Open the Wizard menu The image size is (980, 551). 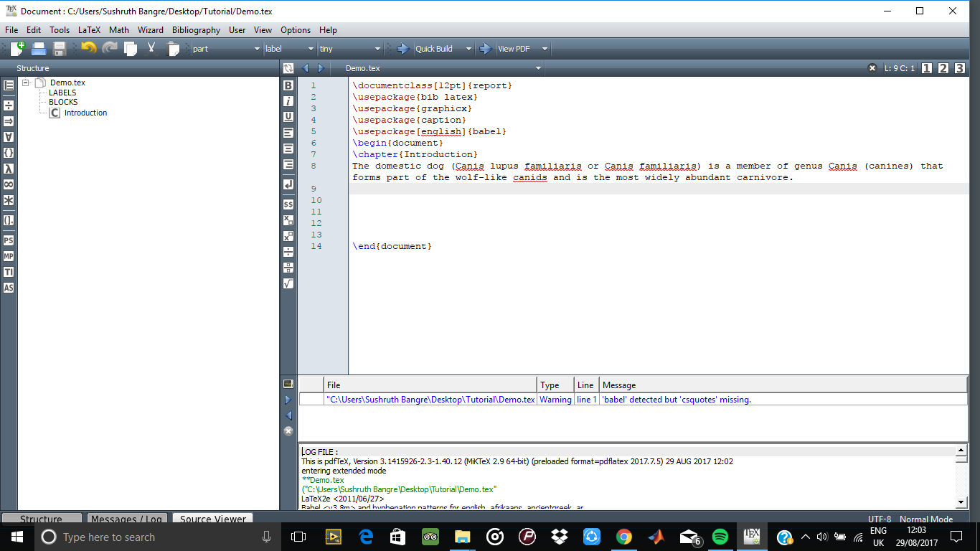(x=151, y=30)
